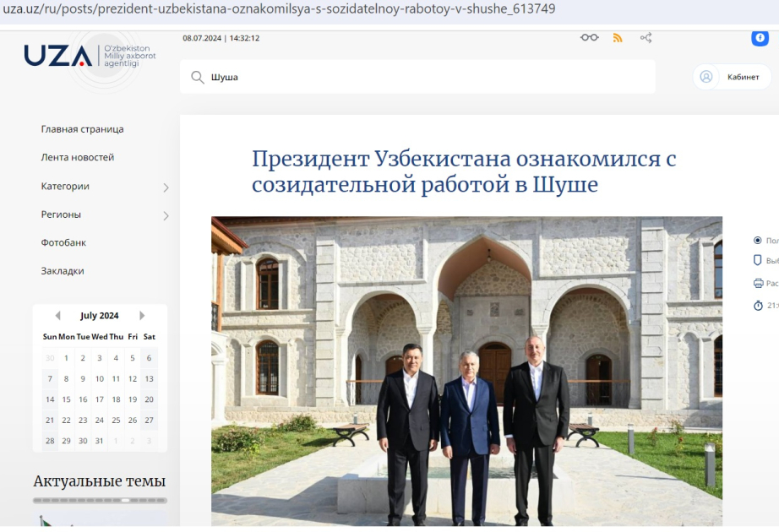
Task: Click the 08.07.2024 date stamp
Action: [x=221, y=38]
